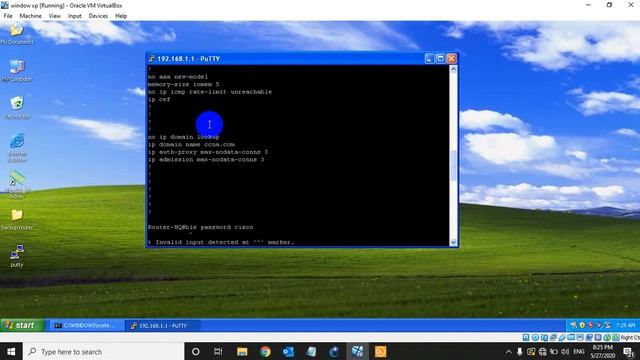
Task: Open the orange app on taskbar
Action: coord(380,351)
